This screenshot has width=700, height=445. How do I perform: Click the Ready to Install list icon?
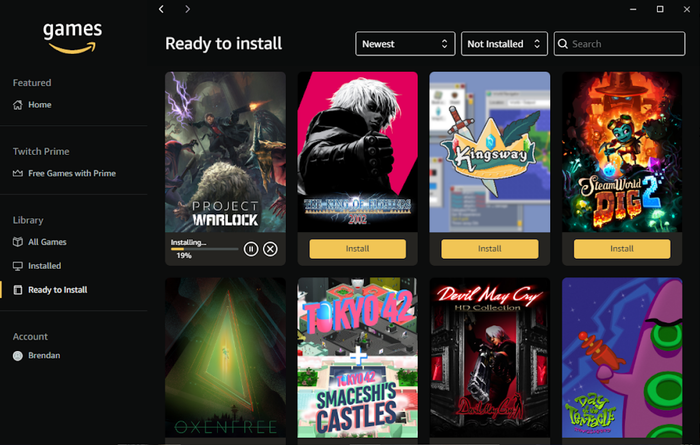pyautogui.click(x=18, y=290)
